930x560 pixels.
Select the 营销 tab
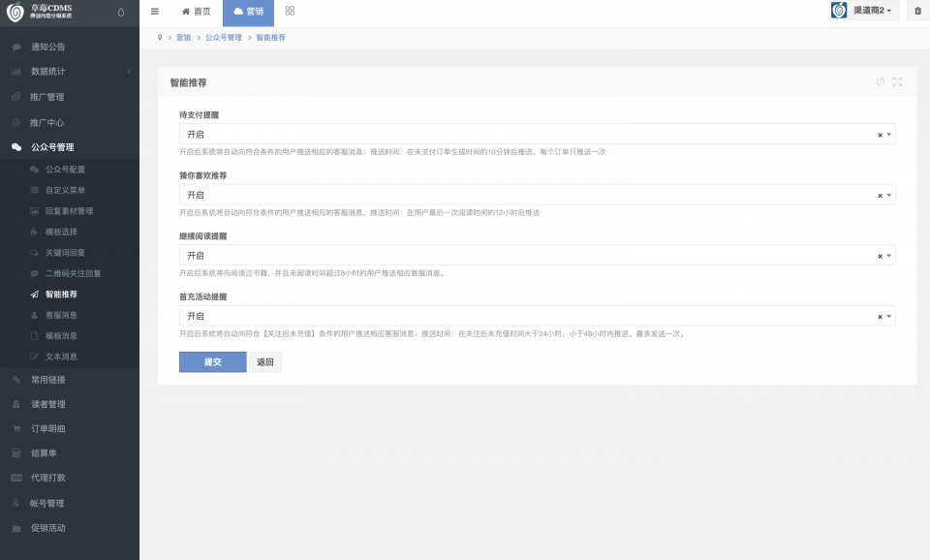tap(249, 13)
